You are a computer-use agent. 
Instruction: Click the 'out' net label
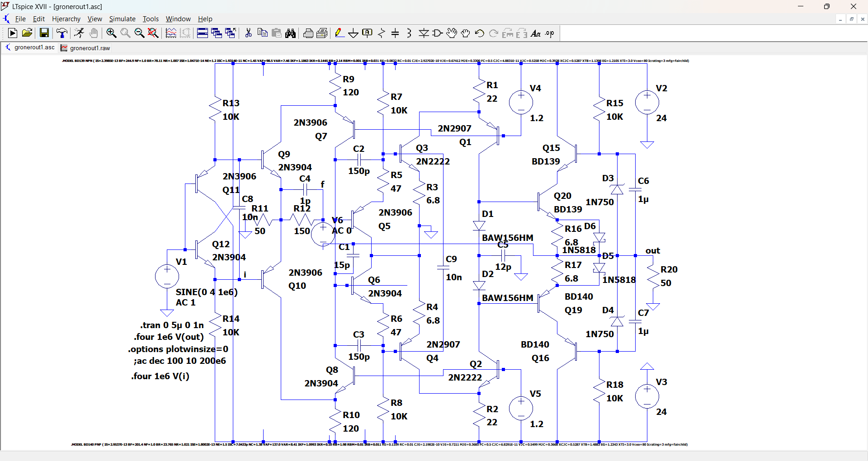(x=652, y=250)
